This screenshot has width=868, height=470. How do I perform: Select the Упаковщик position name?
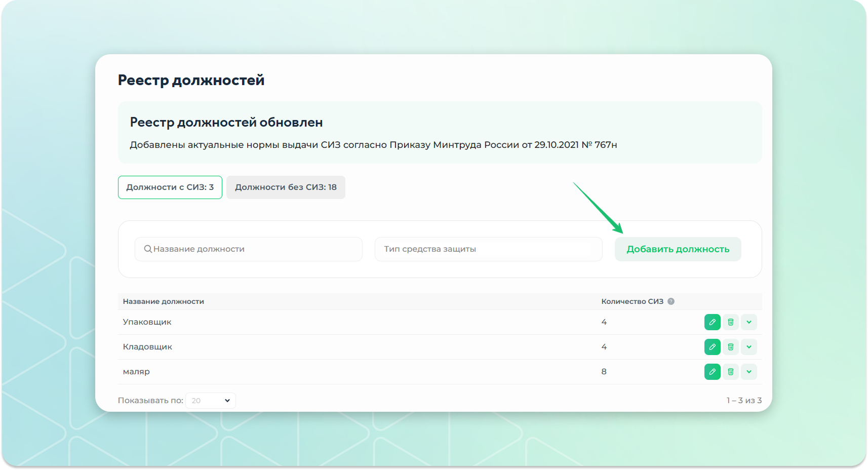click(x=147, y=322)
